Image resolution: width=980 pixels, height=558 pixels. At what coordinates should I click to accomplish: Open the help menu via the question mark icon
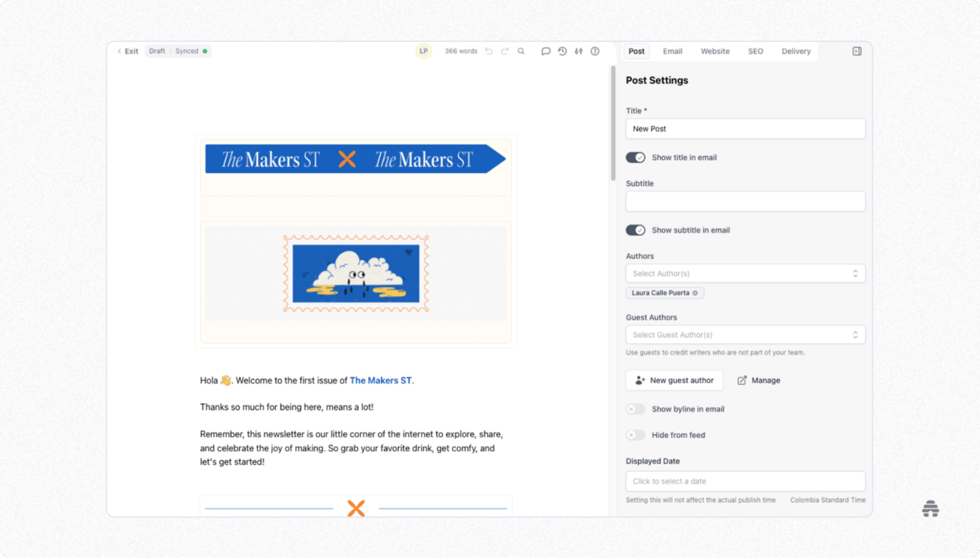[595, 51]
